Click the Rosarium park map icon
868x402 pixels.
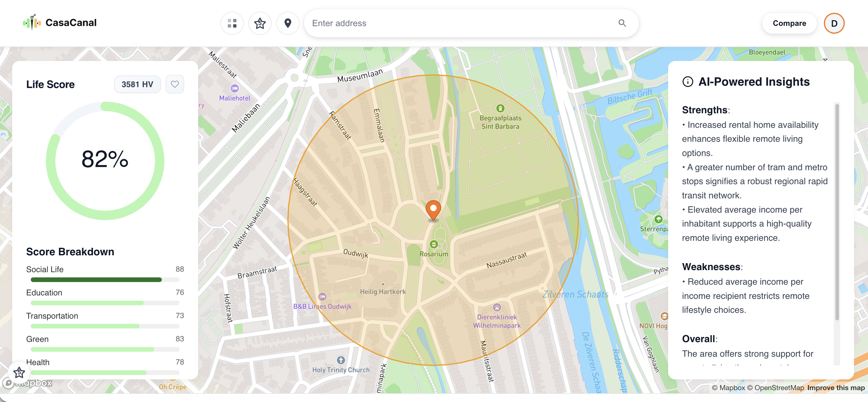click(x=434, y=244)
